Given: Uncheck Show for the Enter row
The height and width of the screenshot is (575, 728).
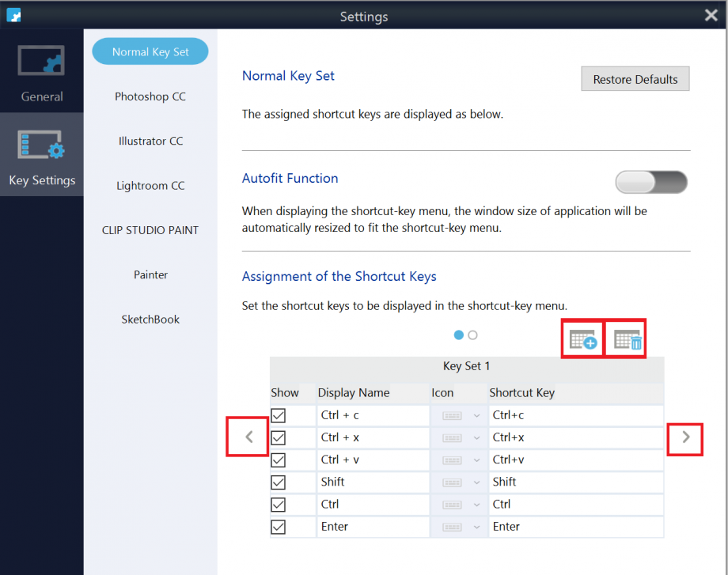Looking at the screenshot, I should pos(278,527).
